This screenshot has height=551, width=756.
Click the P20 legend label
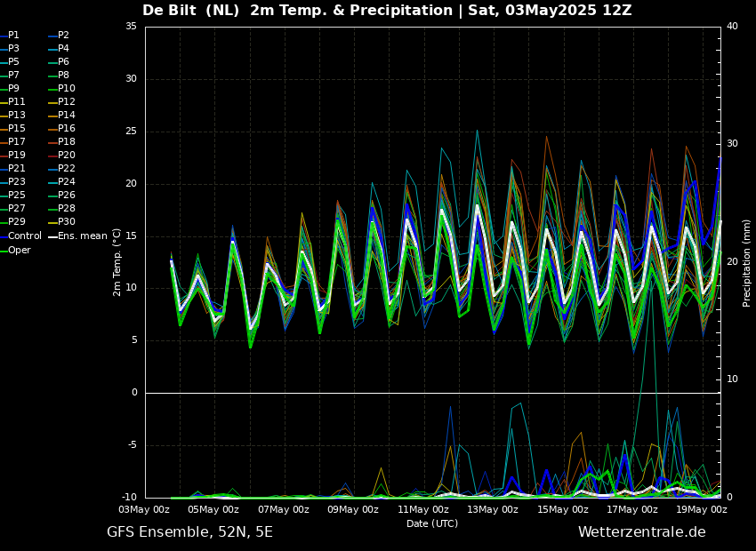66,156
